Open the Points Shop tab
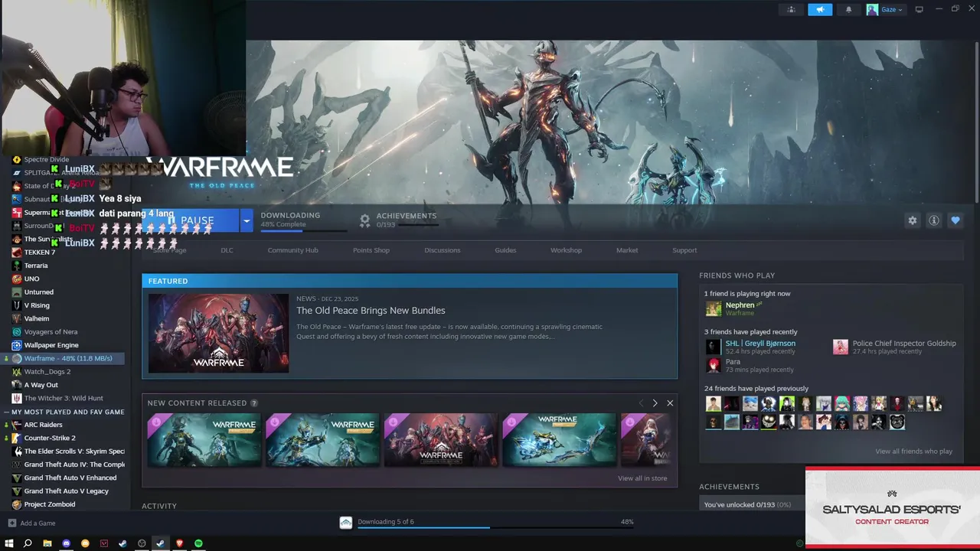Screen dimensions: 980x551 click(371, 250)
